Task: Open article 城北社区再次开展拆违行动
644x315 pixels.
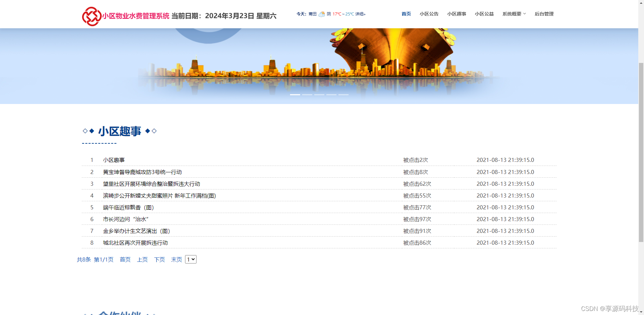Action: click(135, 243)
